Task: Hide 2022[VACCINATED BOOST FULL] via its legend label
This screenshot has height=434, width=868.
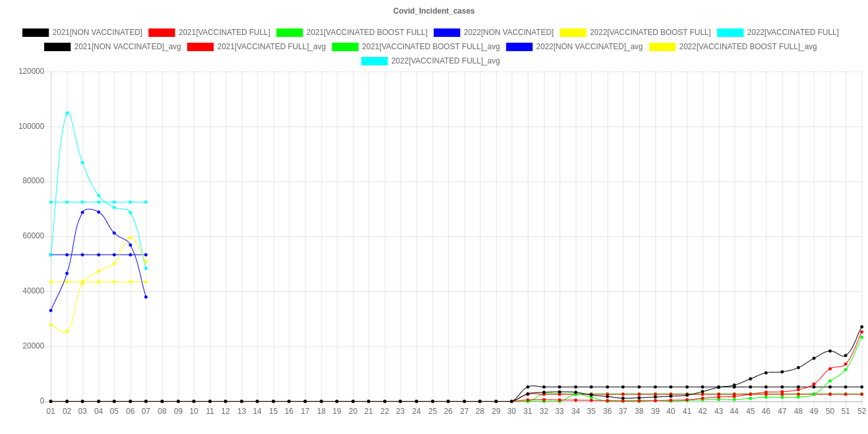Action: 650,32
